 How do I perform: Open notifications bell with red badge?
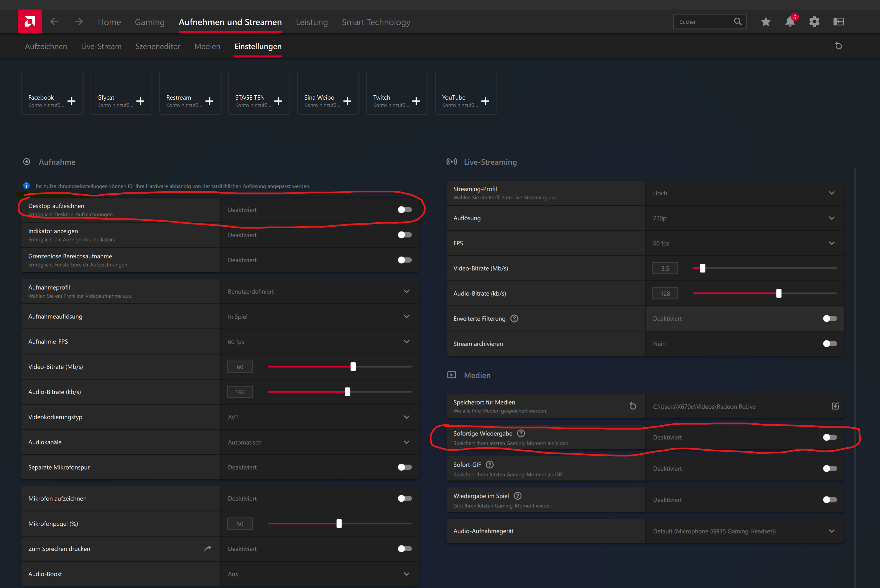point(790,22)
